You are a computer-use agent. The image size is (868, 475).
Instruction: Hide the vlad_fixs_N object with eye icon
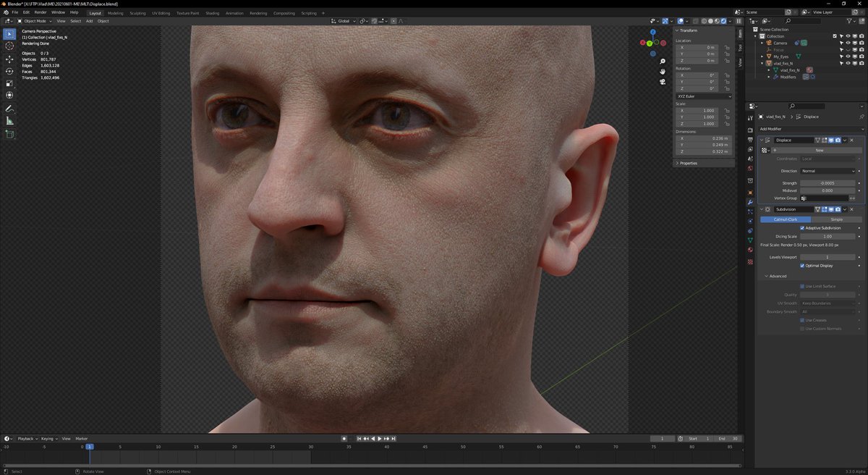pos(848,63)
